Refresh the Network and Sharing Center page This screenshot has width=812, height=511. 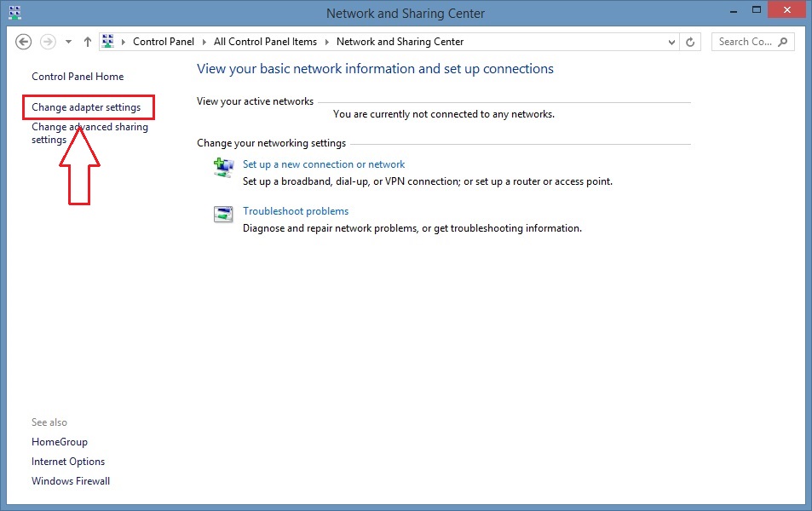pyautogui.click(x=691, y=42)
